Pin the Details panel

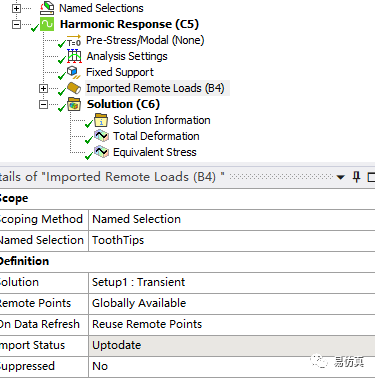coord(356,177)
